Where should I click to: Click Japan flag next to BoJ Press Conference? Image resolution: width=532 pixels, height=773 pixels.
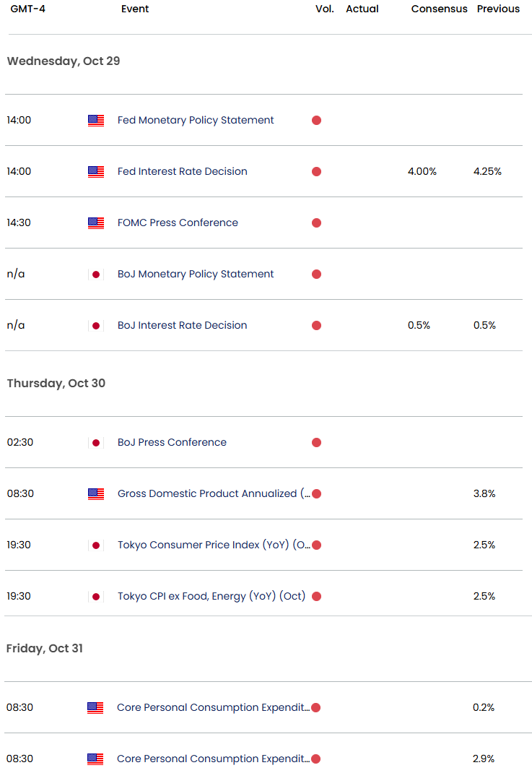click(x=96, y=443)
